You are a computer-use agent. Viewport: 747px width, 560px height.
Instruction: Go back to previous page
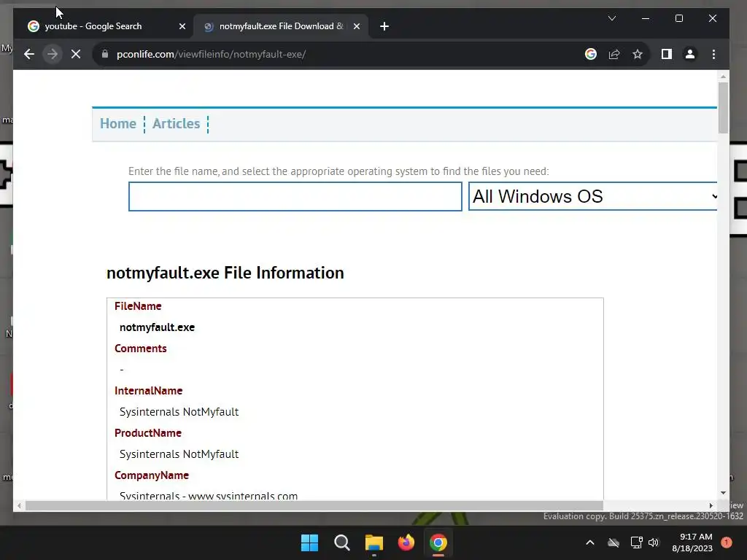click(x=29, y=54)
